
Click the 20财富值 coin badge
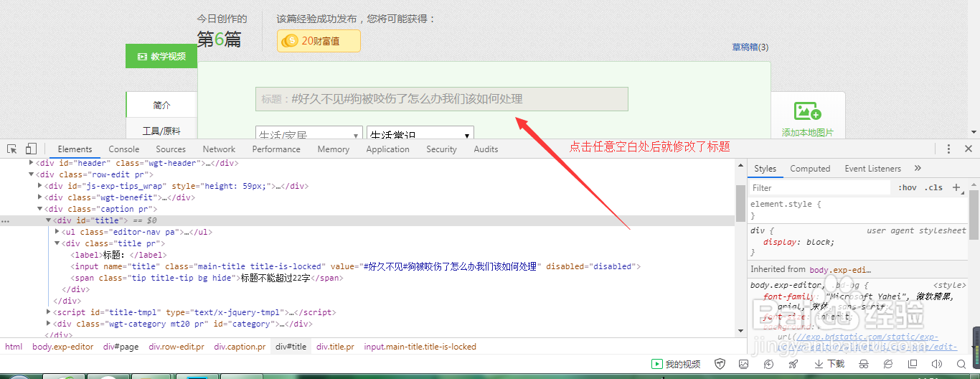319,41
